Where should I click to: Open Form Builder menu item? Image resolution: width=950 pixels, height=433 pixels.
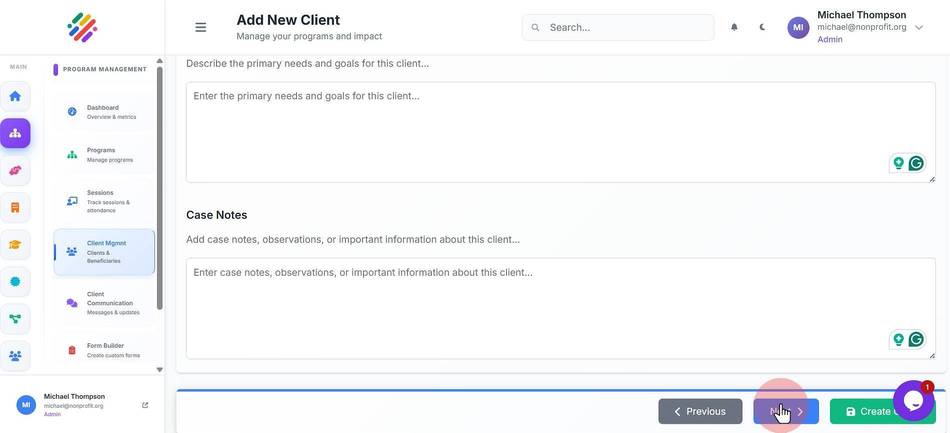point(104,350)
